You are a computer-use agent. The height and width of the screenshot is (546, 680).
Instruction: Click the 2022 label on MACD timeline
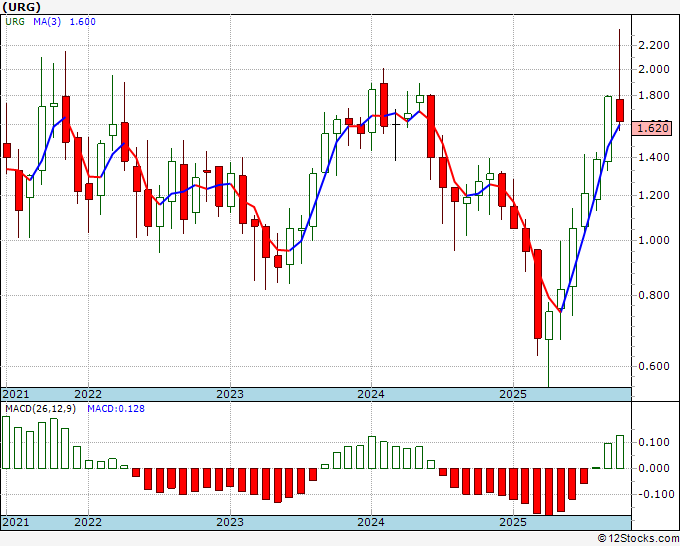88,522
